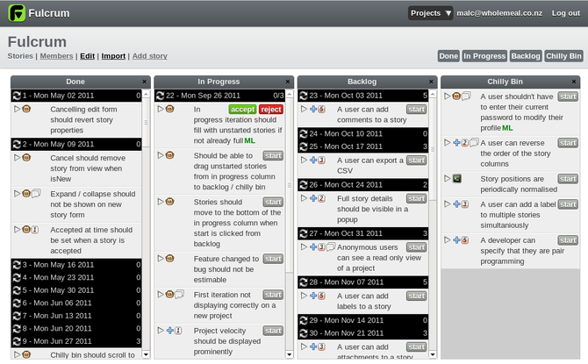This screenshot has width=588, height=364.
Task: Close the Chilly Bin column with its X
Action: click(574, 82)
